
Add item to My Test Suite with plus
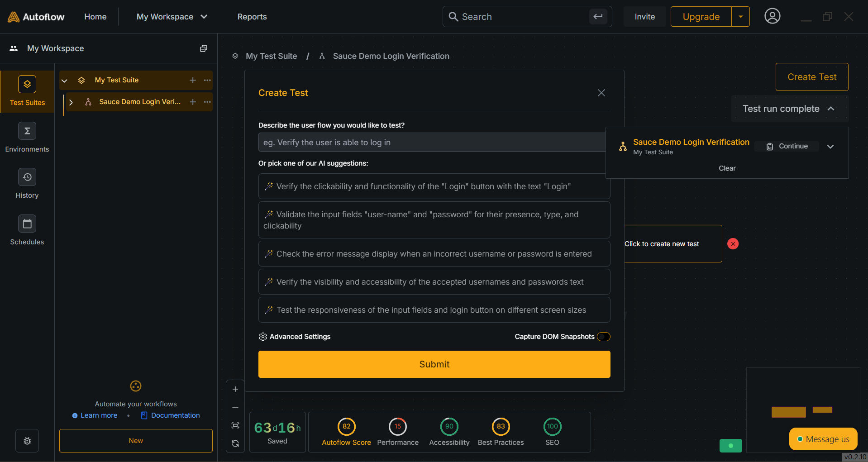point(193,80)
